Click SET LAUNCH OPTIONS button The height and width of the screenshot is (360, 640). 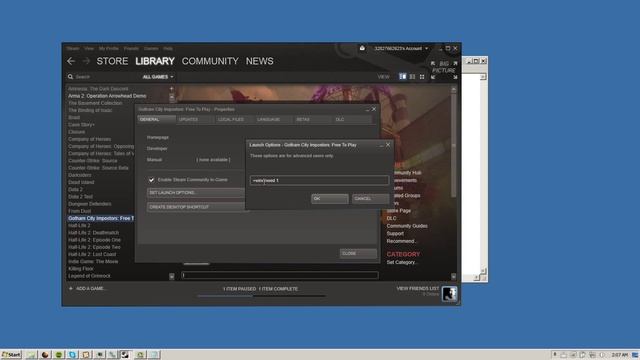(196, 193)
